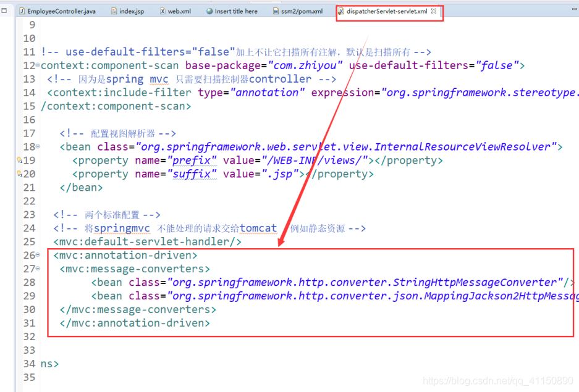Minimize the editor area using top-right icon
Viewport: 579px width, 392px height.
click(x=575, y=9)
